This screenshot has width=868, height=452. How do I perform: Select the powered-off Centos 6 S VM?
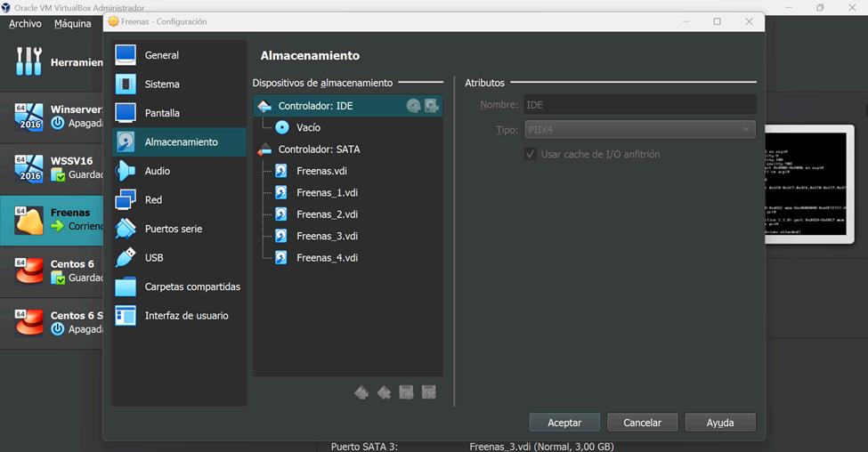pyautogui.click(x=52, y=323)
